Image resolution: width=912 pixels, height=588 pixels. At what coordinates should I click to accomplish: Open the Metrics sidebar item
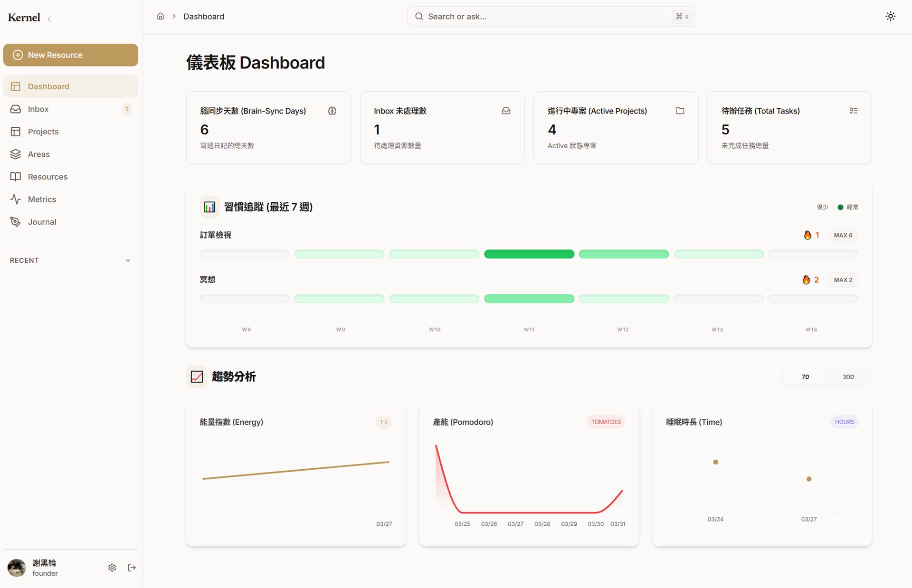42,199
